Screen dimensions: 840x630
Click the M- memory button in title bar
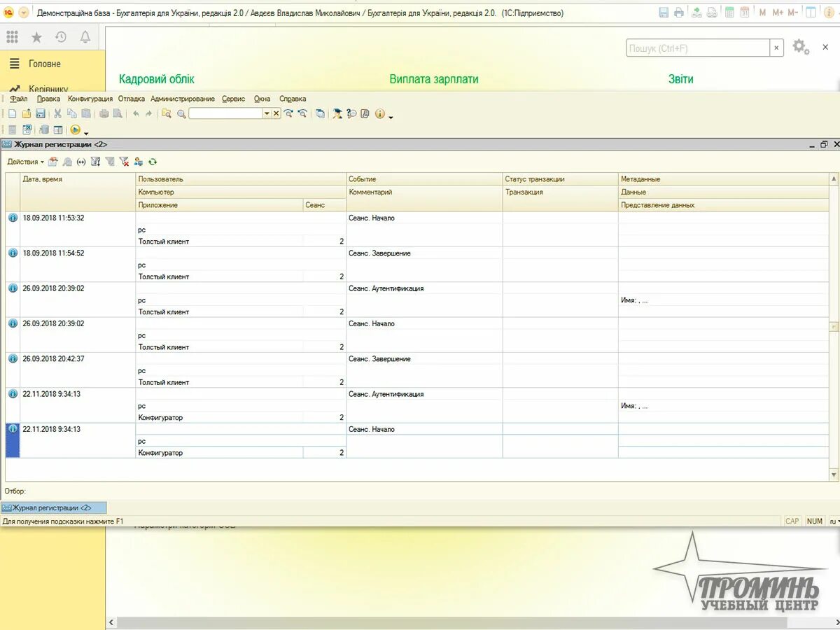click(793, 13)
